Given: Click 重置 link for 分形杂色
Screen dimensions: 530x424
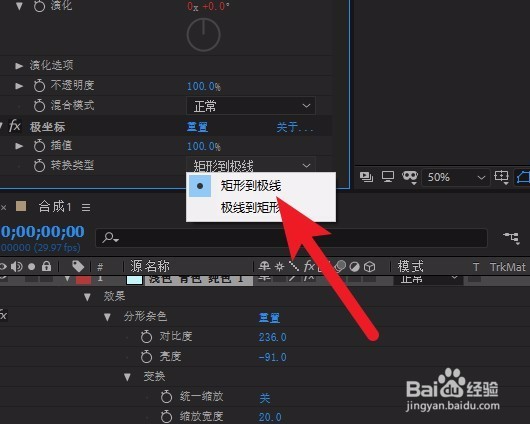Looking at the screenshot, I should pyautogui.click(x=269, y=317).
